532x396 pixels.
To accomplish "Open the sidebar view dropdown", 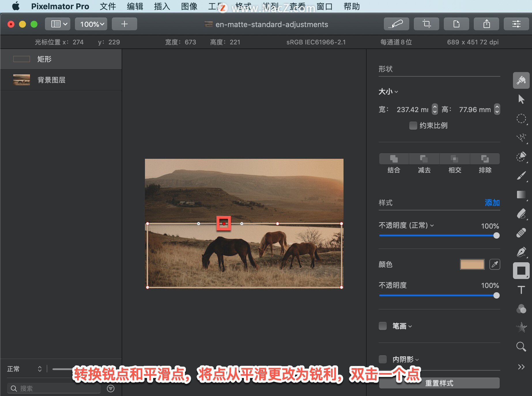I will (x=58, y=24).
